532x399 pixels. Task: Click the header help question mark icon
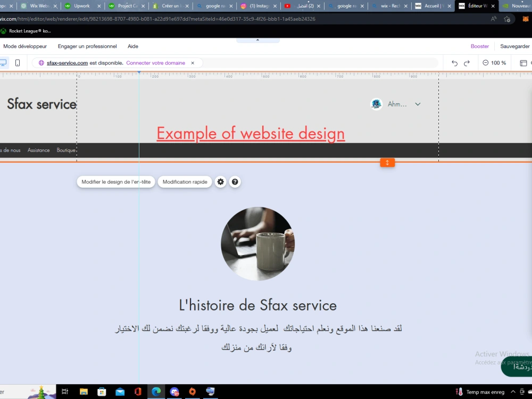click(235, 181)
